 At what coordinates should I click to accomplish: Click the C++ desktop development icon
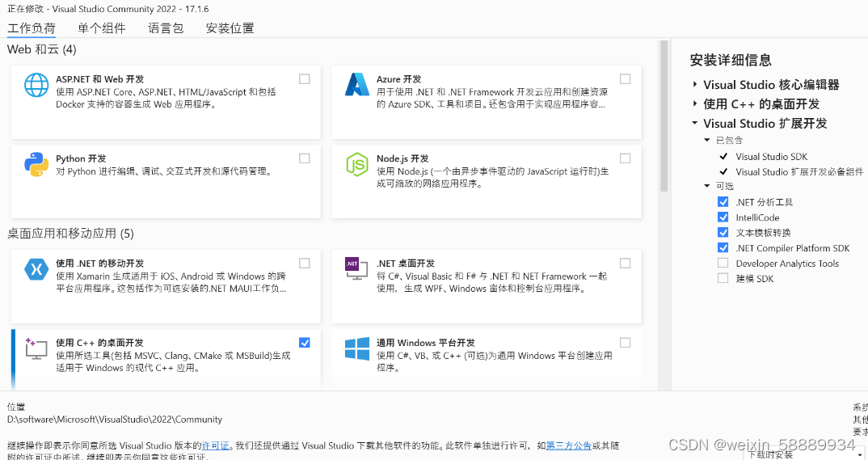pyautogui.click(x=36, y=348)
